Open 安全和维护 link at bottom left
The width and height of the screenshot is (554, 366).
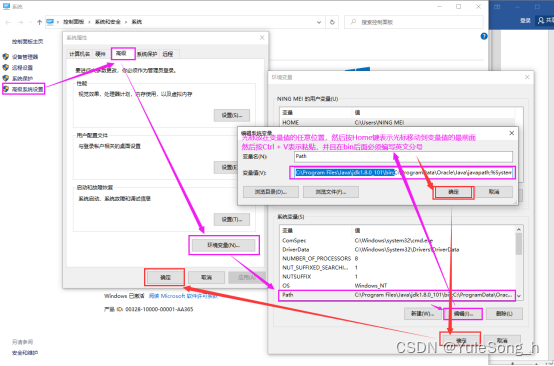[25, 353]
